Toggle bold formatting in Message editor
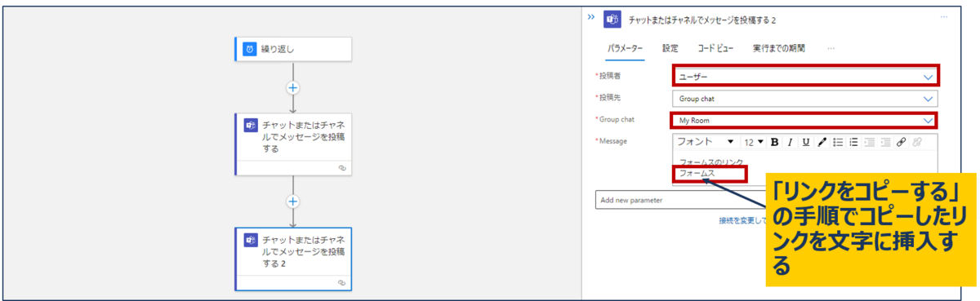Screen dimensions: 980x301 (774, 142)
